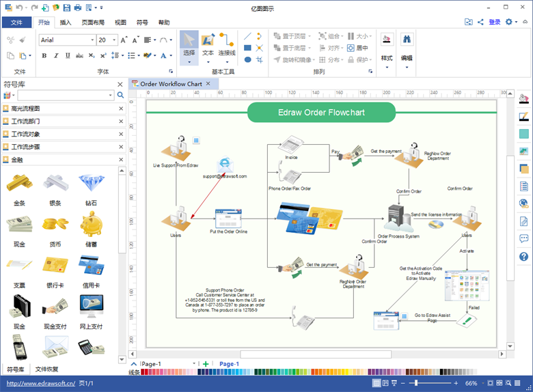Viewport: 533px width, 392px height.
Task: Select the 金条 gold bars symbol
Action: 19,190
